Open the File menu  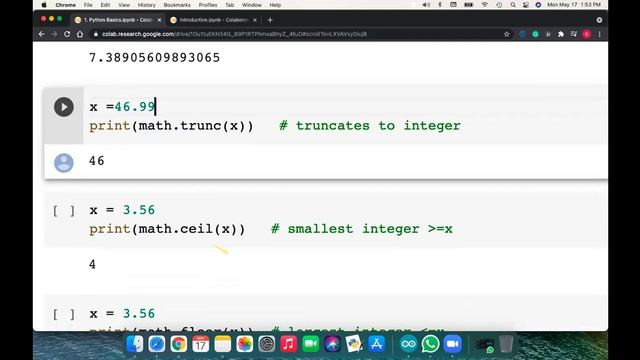[x=88, y=5]
